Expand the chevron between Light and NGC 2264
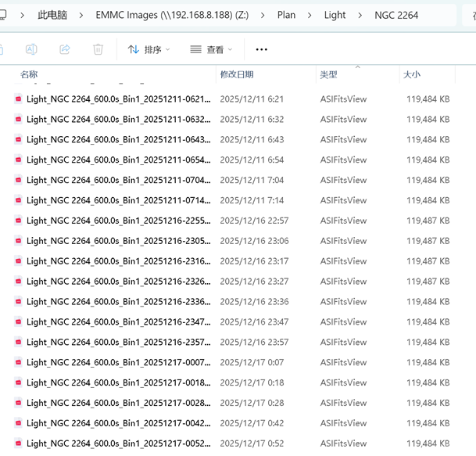476x456 pixels. [x=360, y=15]
